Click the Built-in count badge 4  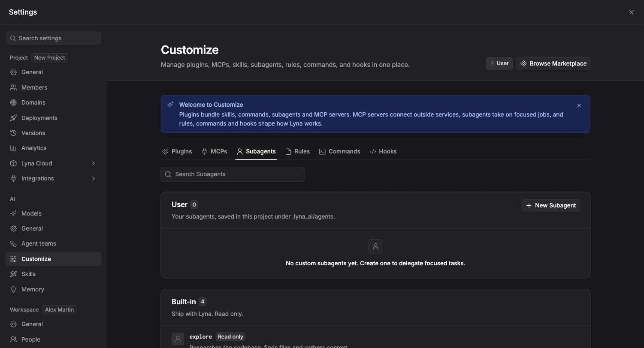[x=203, y=302]
